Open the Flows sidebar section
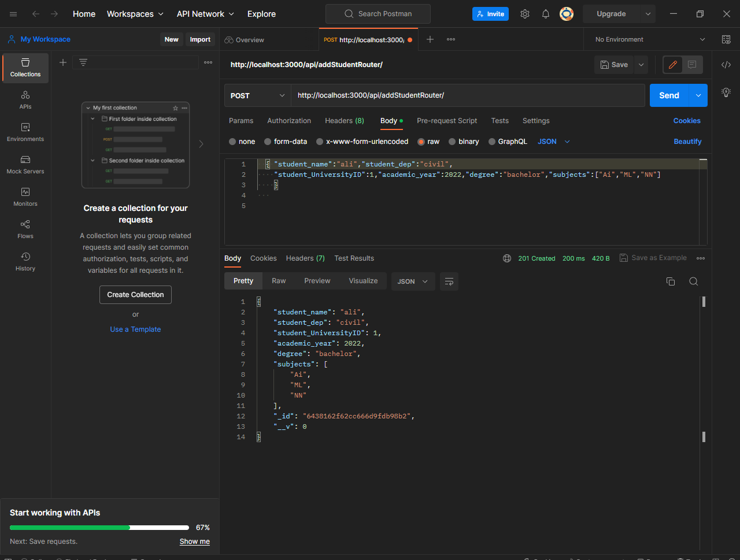The height and width of the screenshot is (560, 740). pos(25,229)
